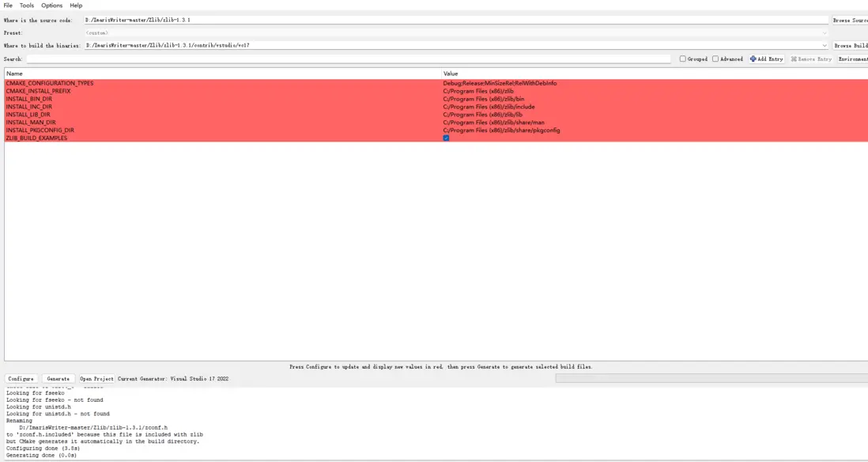Click 'Generating done (0.0s)' log line
Screen dimensions: 868x462
pos(42,456)
